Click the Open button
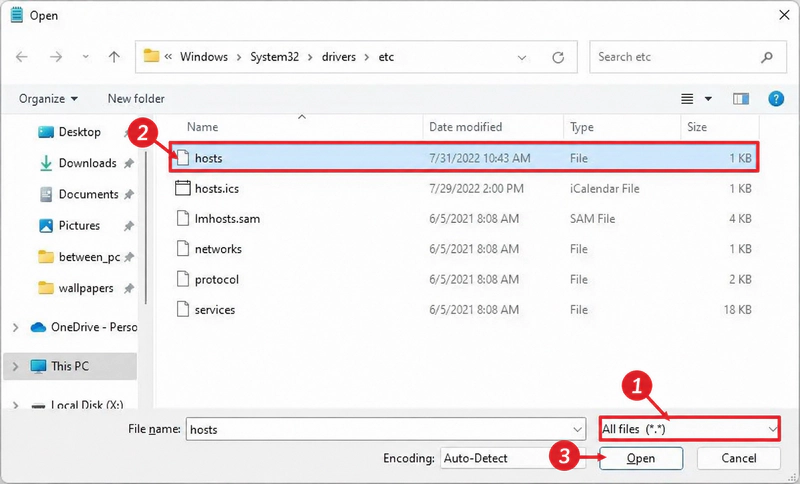The image size is (800, 484). click(x=641, y=458)
